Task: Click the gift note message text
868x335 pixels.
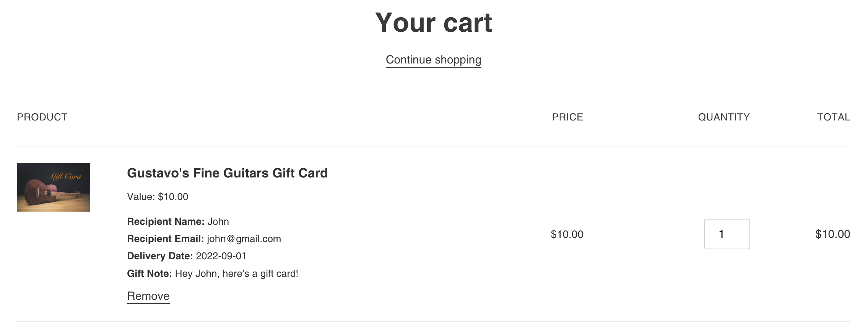Action: coord(236,274)
